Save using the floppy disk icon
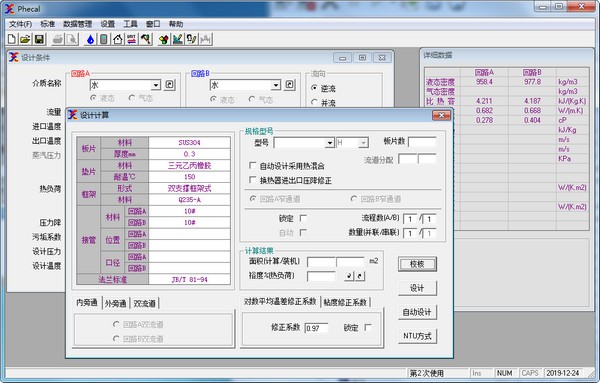600x383 pixels. click(39, 39)
